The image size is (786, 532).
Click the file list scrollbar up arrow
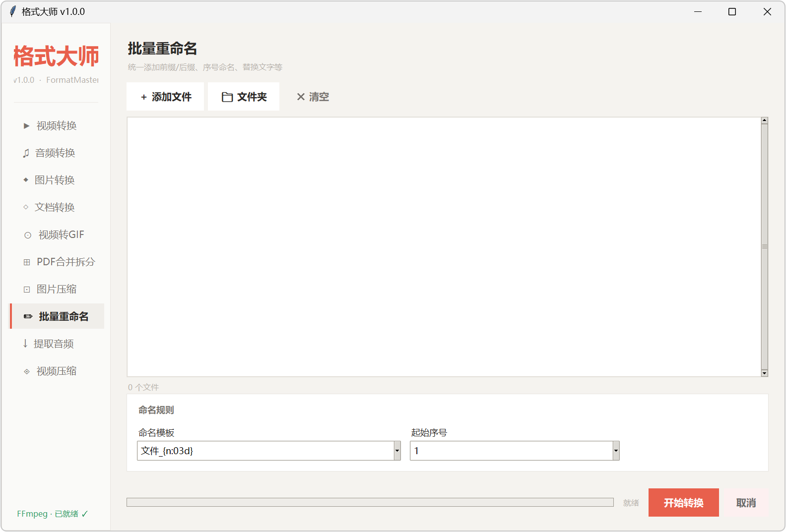click(x=765, y=120)
